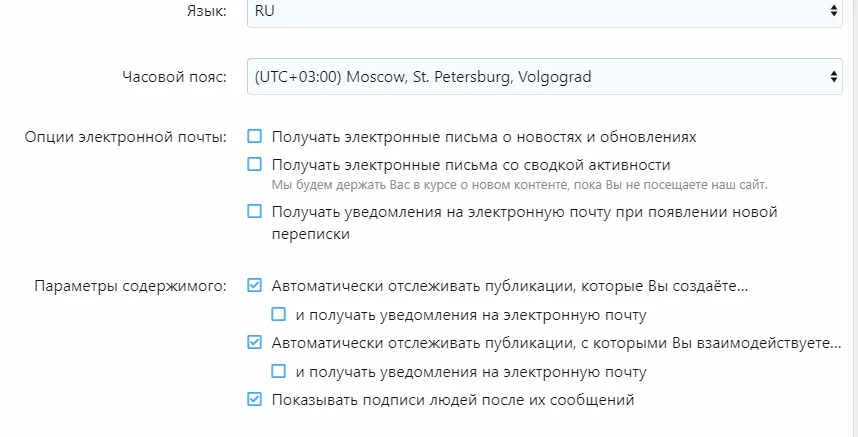Image resolution: width=858 pixels, height=437 pixels.
Task: Click the 'Получать электронные письма со сводкой активности' text
Action: pyautogui.click(x=471, y=164)
